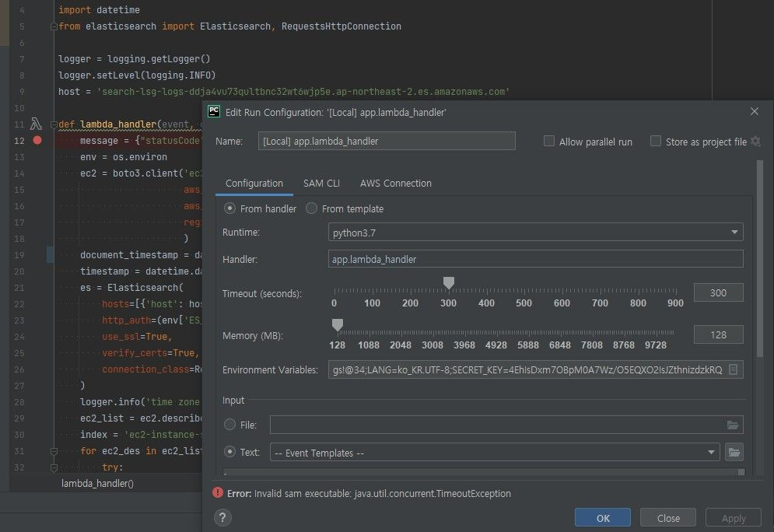Click the Timeout scale label 900
Viewport: 774px width, 532px height.
click(675, 303)
